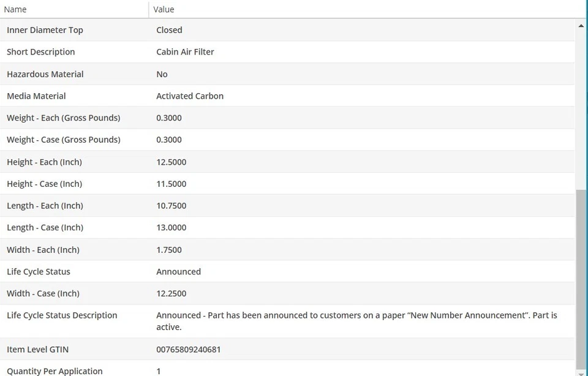The width and height of the screenshot is (588, 376).
Task: Select the Quantity Per Application row name
Action: click(55, 371)
